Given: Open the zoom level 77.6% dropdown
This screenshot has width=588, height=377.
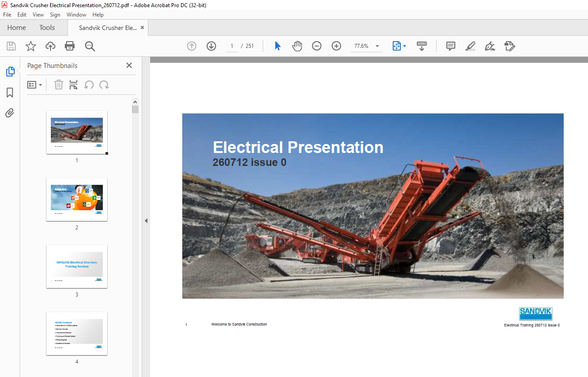Looking at the screenshot, I should [377, 46].
